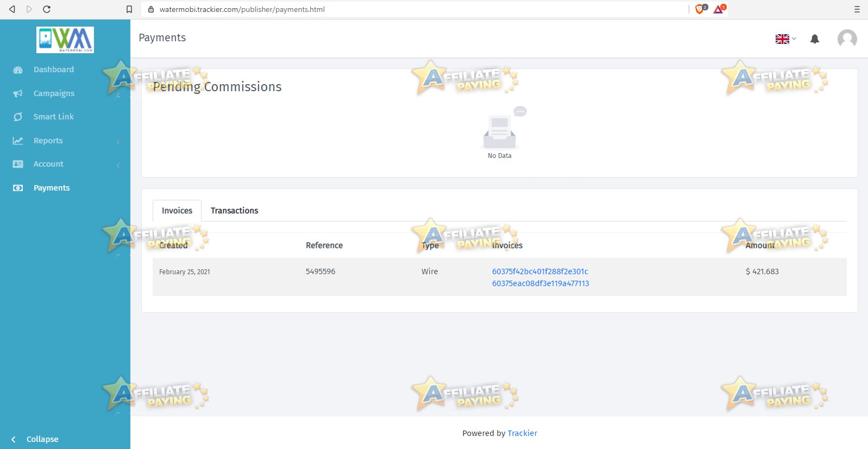The width and height of the screenshot is (868, 449).
Task: Open language selector with UK flag
Action: coord(785,39)
